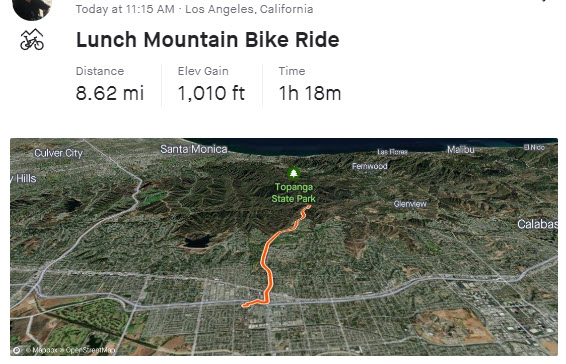Click the activity timestamp and location text
The image size is (566, 364).
coord(194,9)
